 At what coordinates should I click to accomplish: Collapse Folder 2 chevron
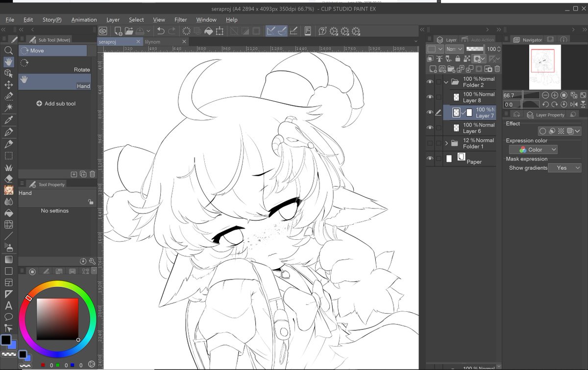[446, 82]
